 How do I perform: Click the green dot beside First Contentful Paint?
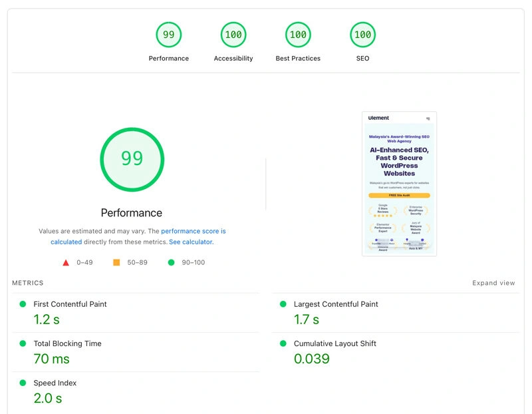(x=23, y=304)
